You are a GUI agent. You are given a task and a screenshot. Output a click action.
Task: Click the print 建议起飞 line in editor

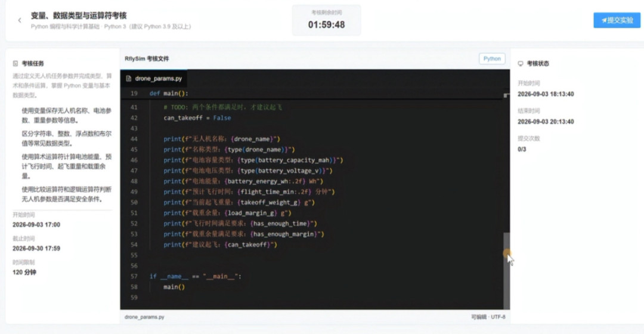[221, 245]
